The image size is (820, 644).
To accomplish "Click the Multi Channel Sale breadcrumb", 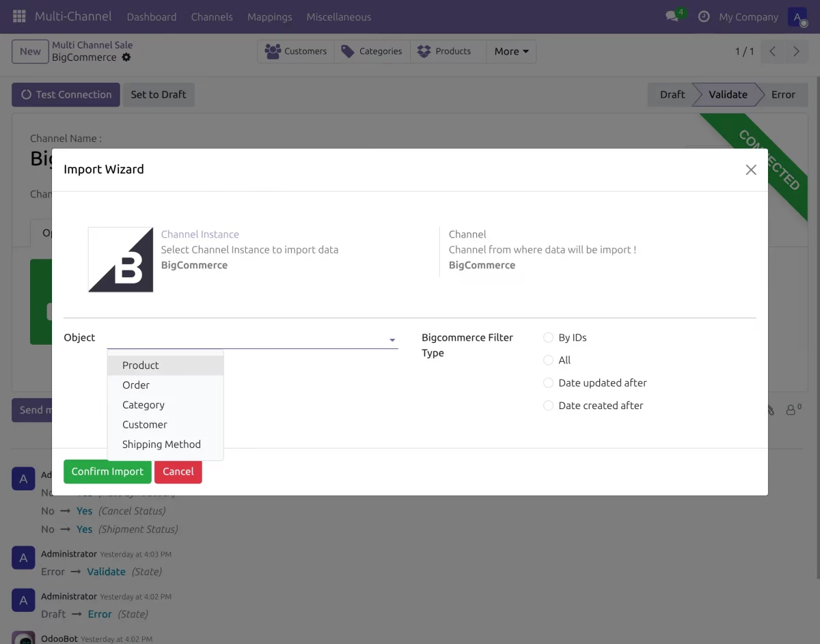I will (92, 45).
